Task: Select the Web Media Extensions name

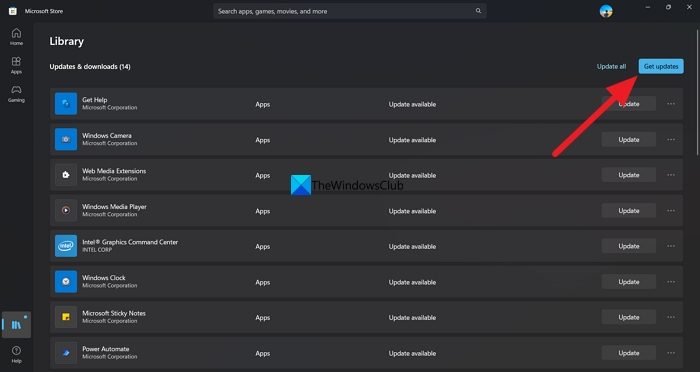Action: pyautogui.click(x=114, y=171)
